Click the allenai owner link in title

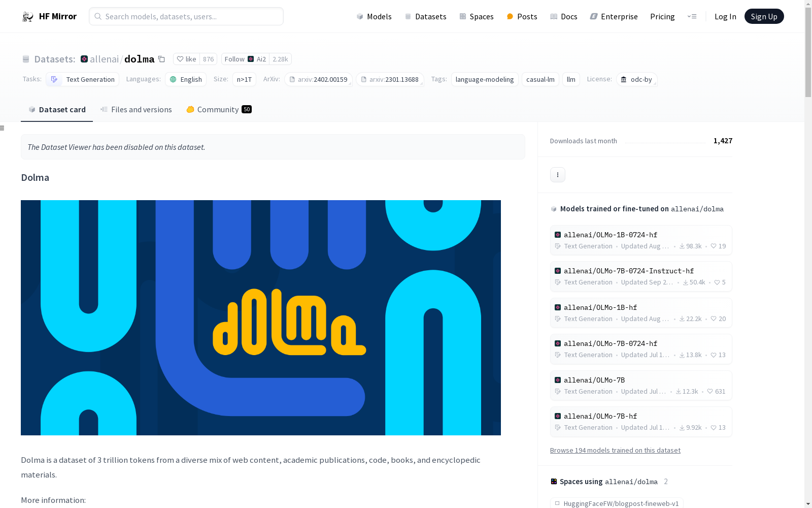(x=104, y=59)
